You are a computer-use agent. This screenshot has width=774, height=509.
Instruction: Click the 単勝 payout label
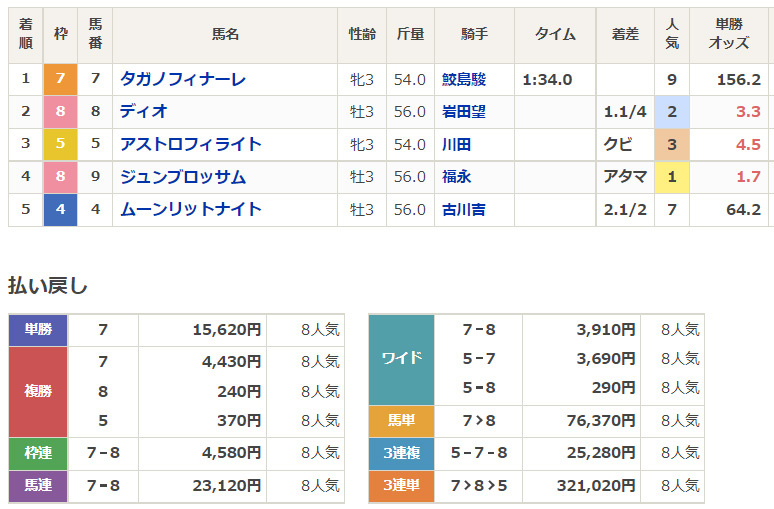(x=38, y=329)
